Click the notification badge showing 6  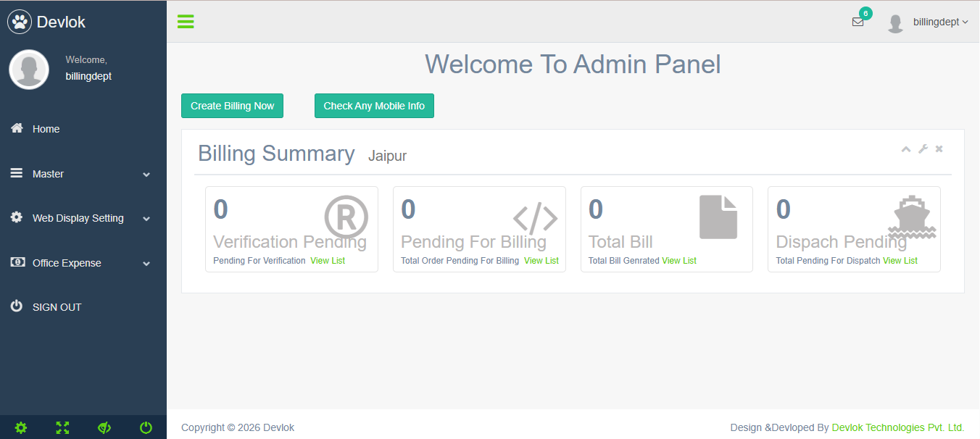[865, 13]
